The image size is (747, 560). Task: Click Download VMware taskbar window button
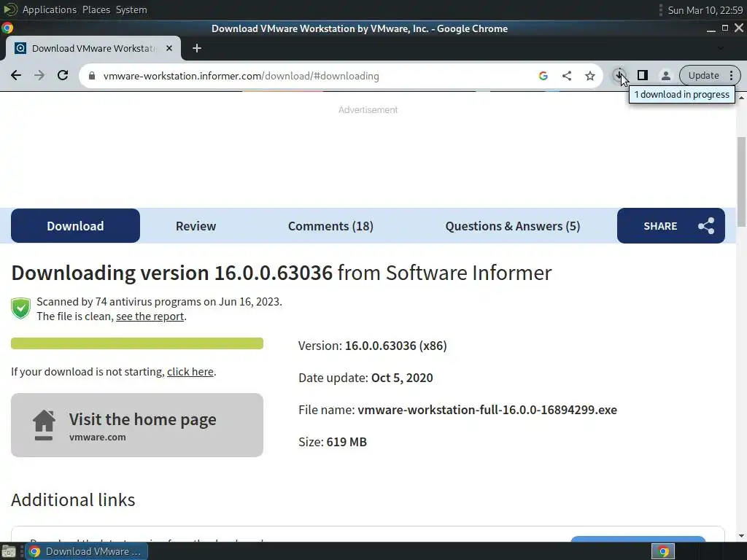point(86,551)
